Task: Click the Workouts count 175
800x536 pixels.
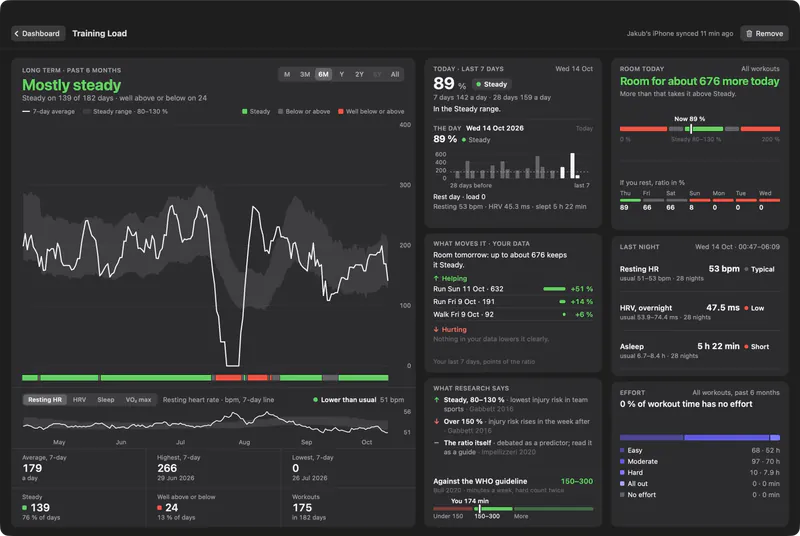Action: [302, 508]
